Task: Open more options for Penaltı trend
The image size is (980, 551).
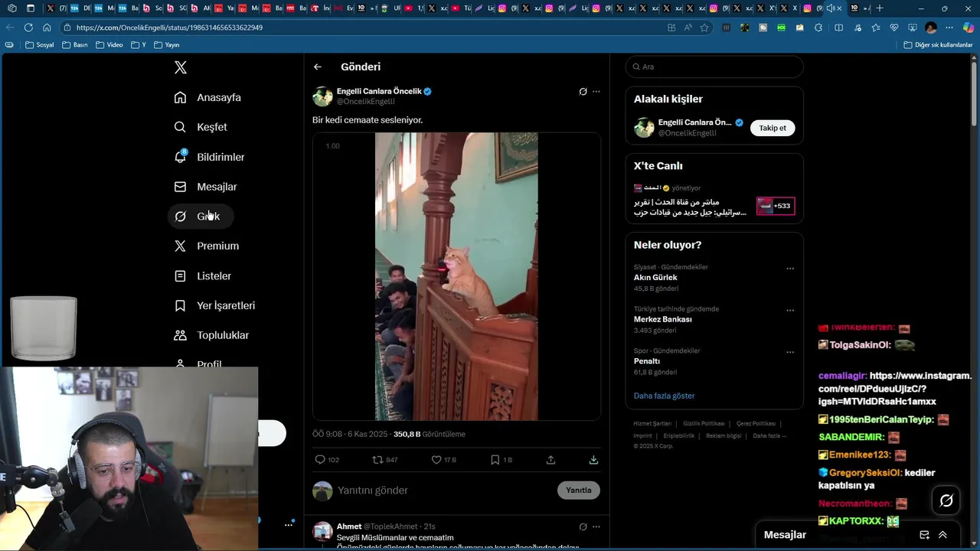Action: tap(790, 352)
